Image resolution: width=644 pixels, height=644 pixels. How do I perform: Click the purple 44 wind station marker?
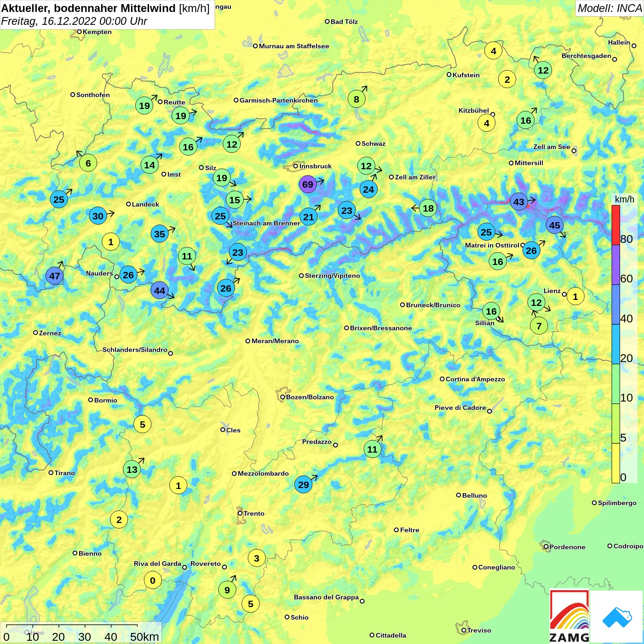pyautogui.click(x=160, y=291)
